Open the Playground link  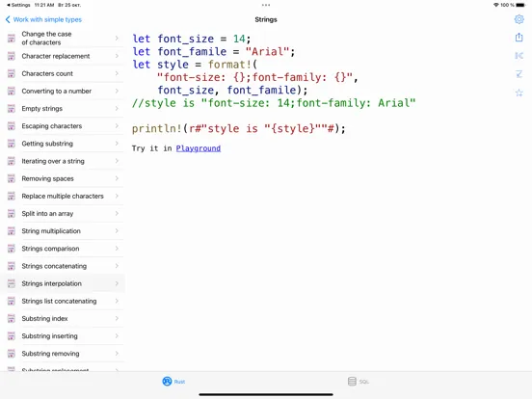tap(199, 148)
